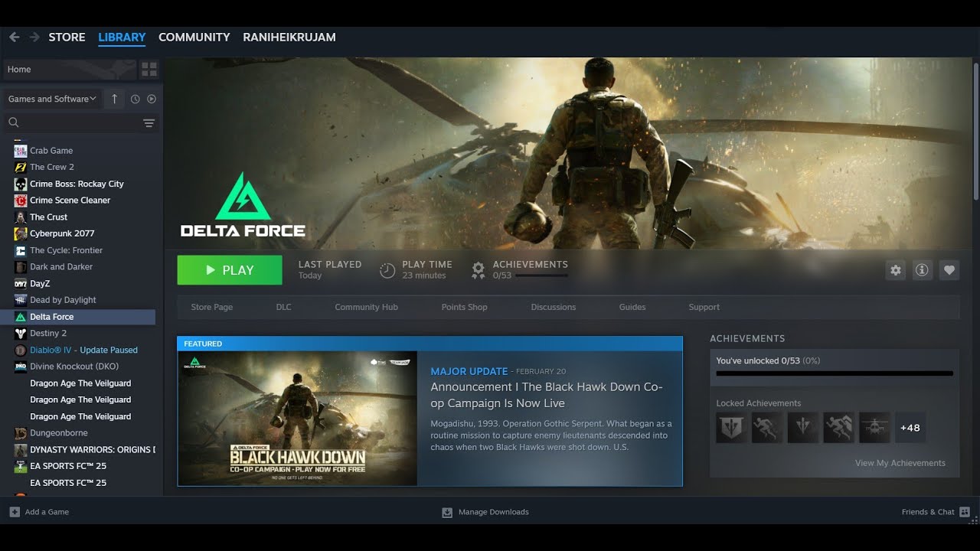Click the FEATURED header label
This screenshot has width=980, height=551.
click(x=203, y=344)
